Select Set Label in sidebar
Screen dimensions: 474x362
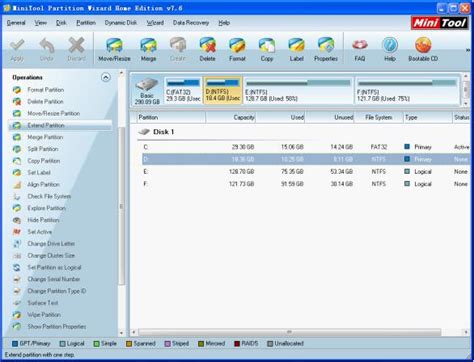(x=39, y=173)
